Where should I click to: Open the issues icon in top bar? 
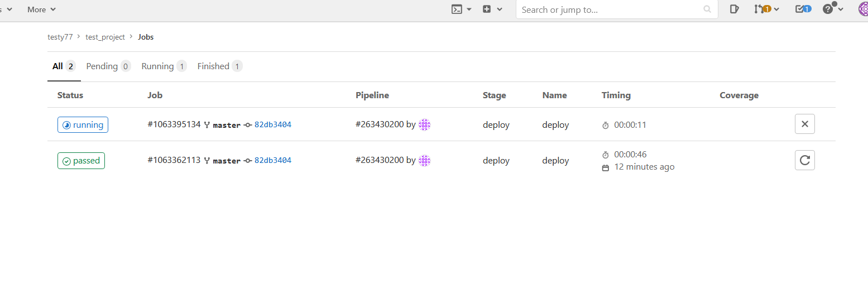[x=734, y=9]
